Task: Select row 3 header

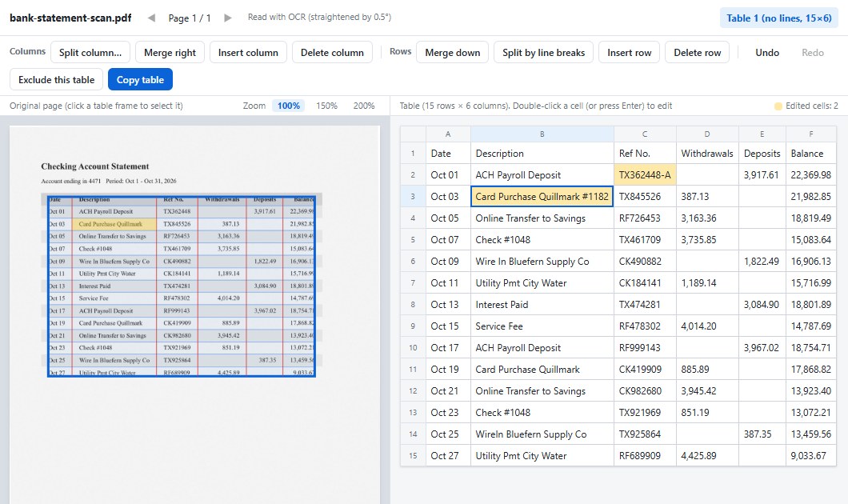Action: pos(413,196)
